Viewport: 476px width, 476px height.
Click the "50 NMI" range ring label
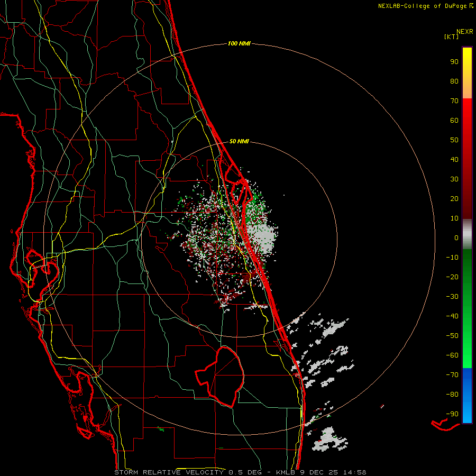point(239,141)
